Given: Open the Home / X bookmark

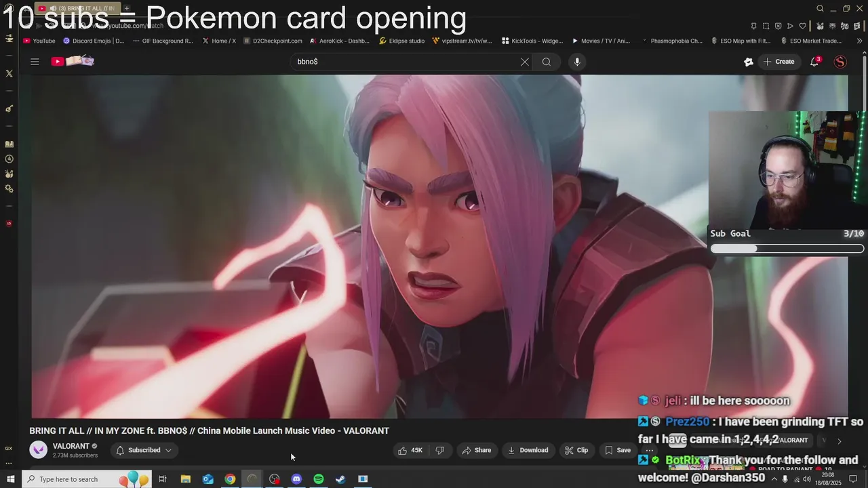Looking at the screenshot, I should point(219,41).
